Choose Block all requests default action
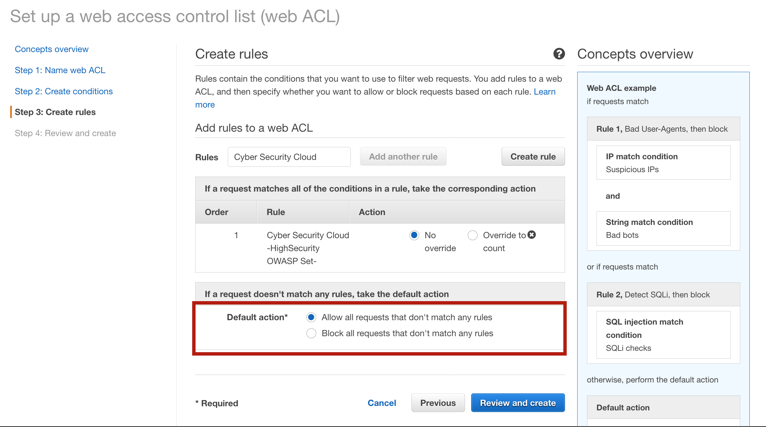This screenshot has width=766, height=427. tap(311, 334)
